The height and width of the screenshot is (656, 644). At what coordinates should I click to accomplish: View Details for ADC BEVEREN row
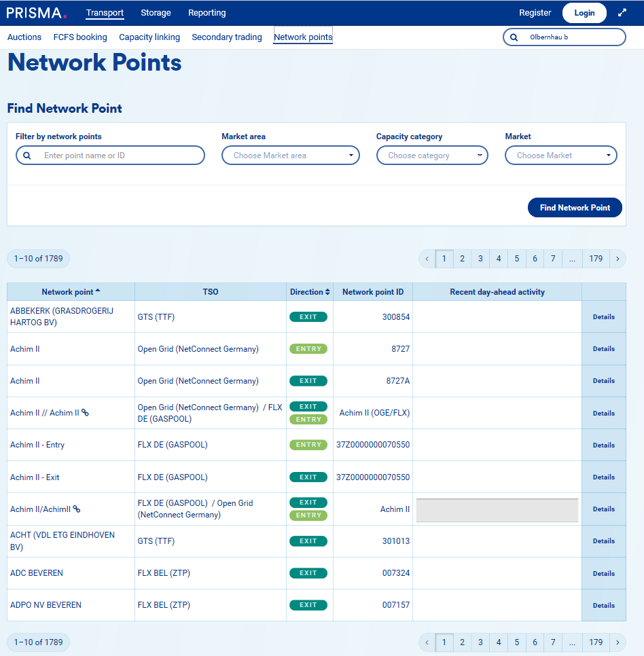(x=603, y=574)
